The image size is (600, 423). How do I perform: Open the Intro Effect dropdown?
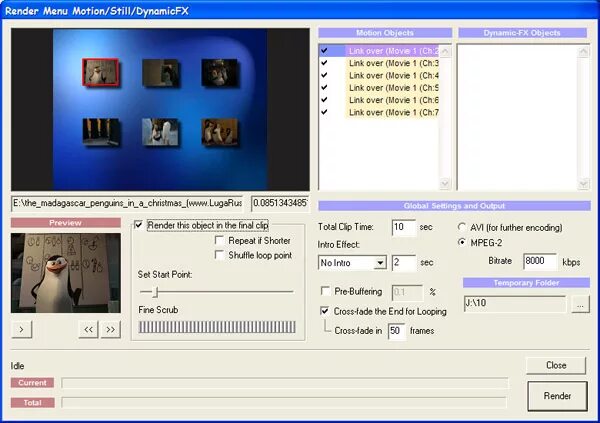coord(380,263)
